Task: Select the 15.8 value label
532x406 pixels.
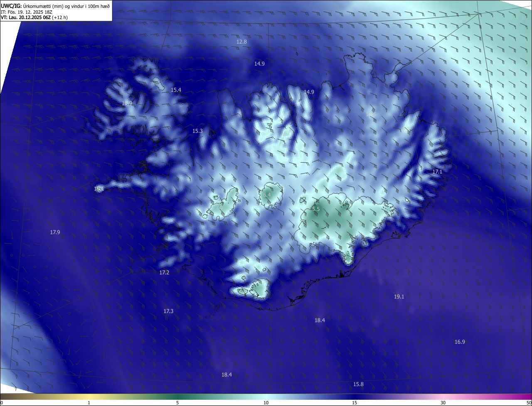Action: [358, 384]
